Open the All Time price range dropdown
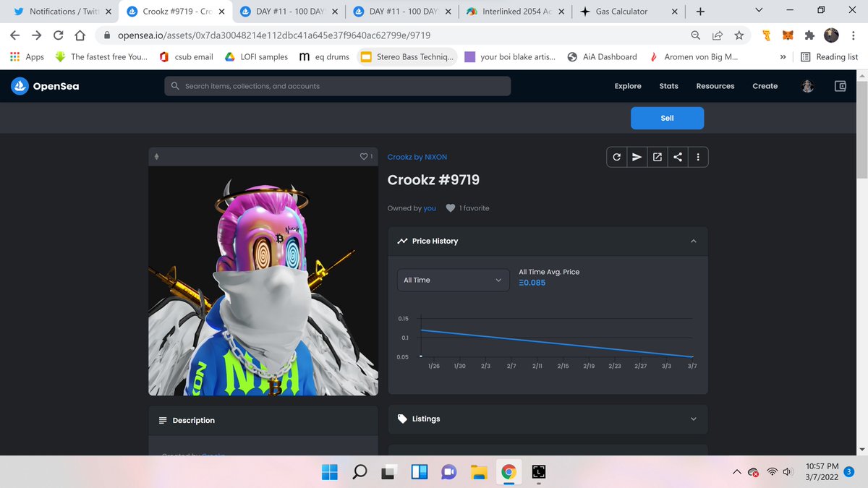The image size is (868, 488). tap(454, 280)
